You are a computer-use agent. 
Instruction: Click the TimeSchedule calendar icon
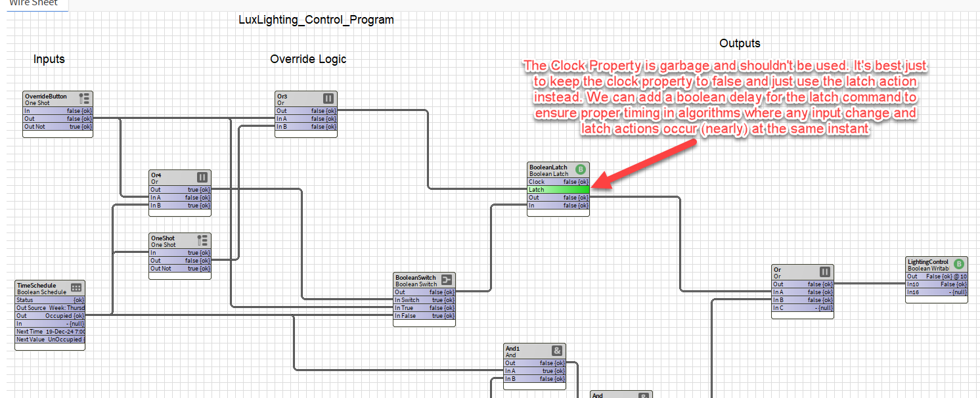pyautogui.click(x=76, y=288)
